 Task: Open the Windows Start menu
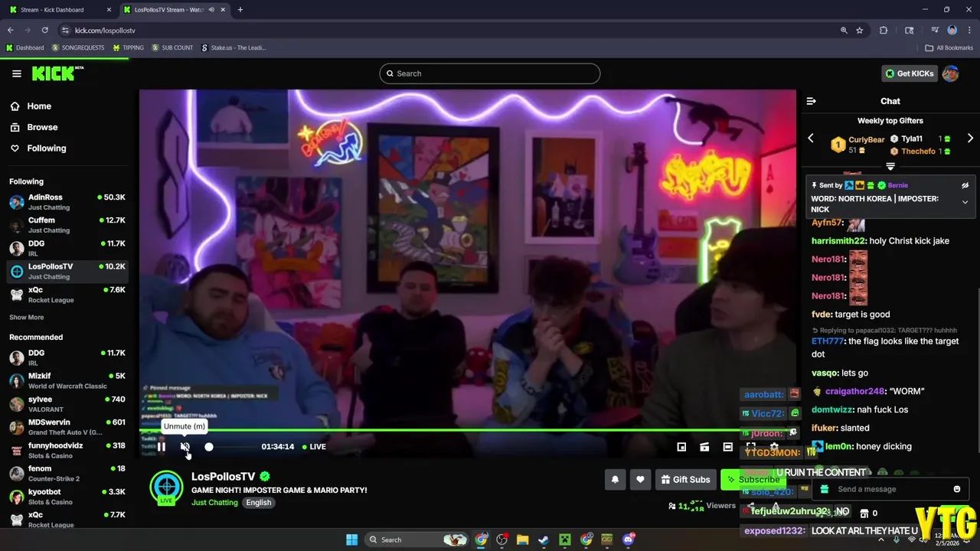[351, 540]
